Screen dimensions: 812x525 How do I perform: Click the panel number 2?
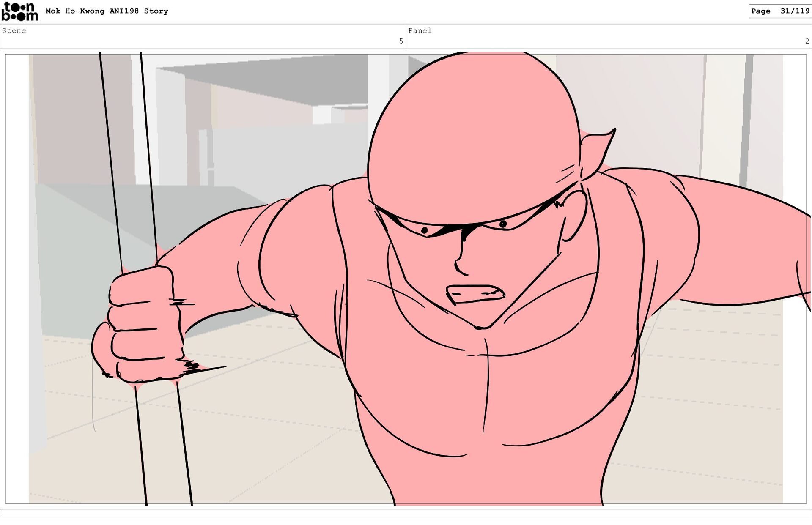[x=807, y=41]
